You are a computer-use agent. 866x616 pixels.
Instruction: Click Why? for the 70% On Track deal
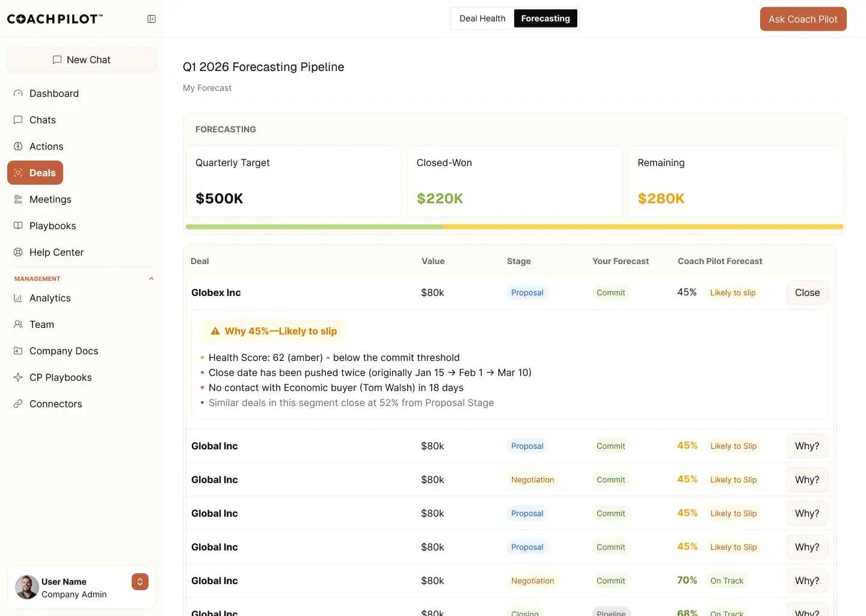pyautogui.click(x=807, y=581)
